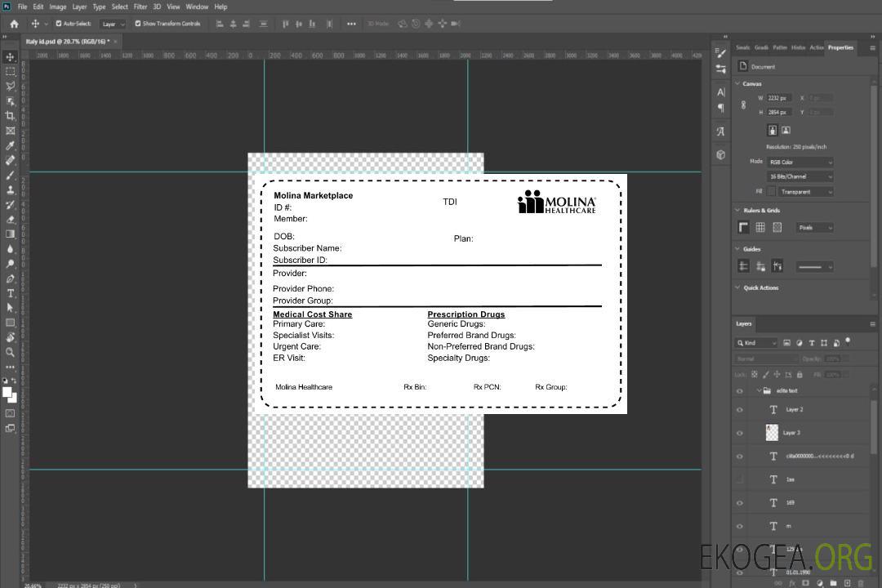This screenshot has width=882, height=588.
Task: Open the File menu
Action: pos(23,7)
